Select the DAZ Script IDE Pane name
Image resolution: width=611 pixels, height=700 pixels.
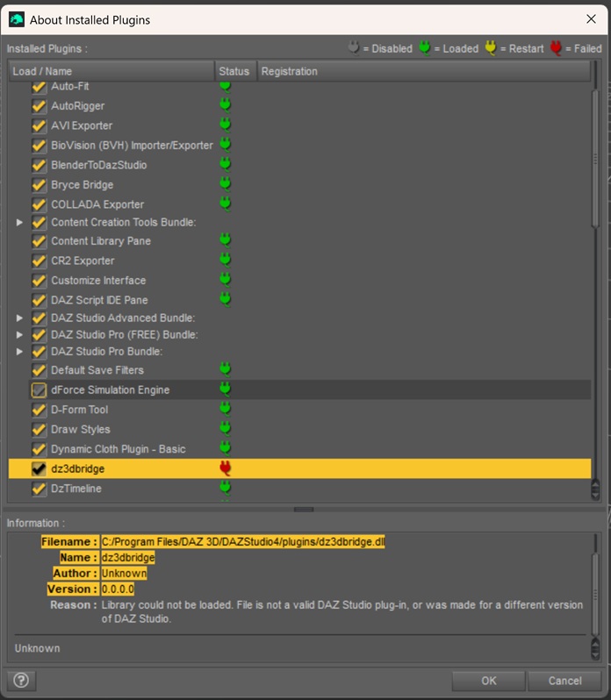pyautogui.click(x=99, y=300)
